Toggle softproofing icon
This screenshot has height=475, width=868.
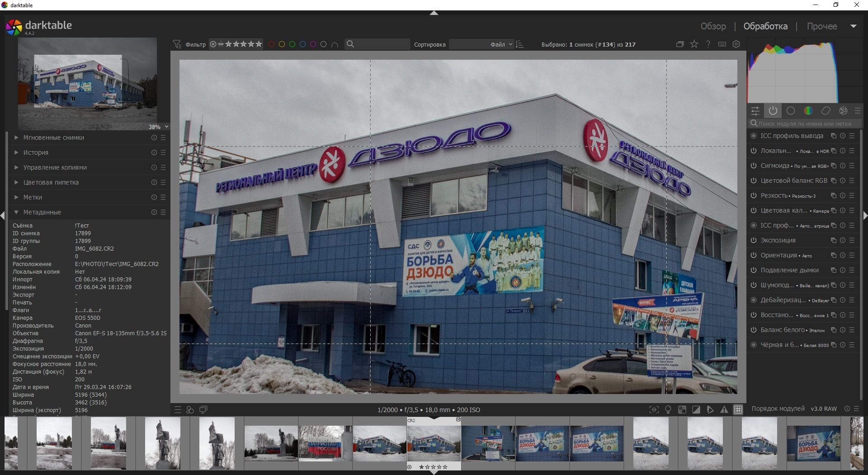[x=710, y=410]
